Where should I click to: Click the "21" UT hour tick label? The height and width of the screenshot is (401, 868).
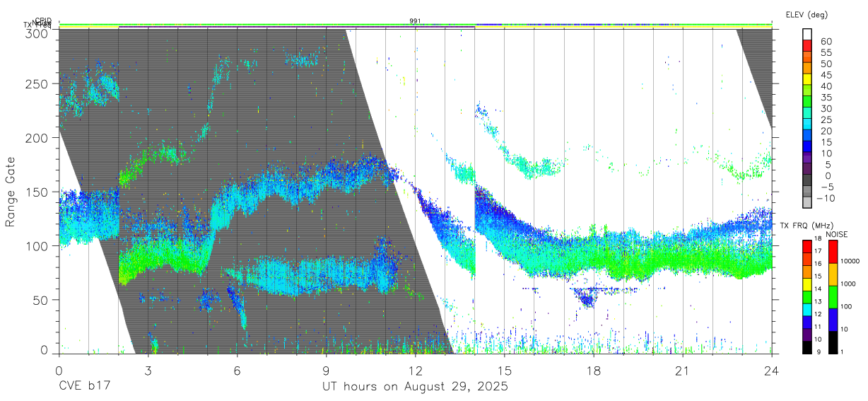683,371
